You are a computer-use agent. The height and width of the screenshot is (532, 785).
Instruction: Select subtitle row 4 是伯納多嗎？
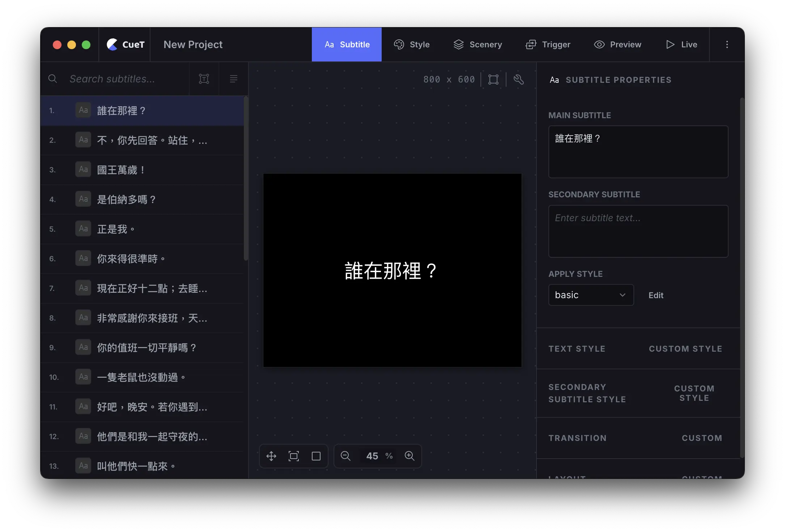click(x=142, y=199)
